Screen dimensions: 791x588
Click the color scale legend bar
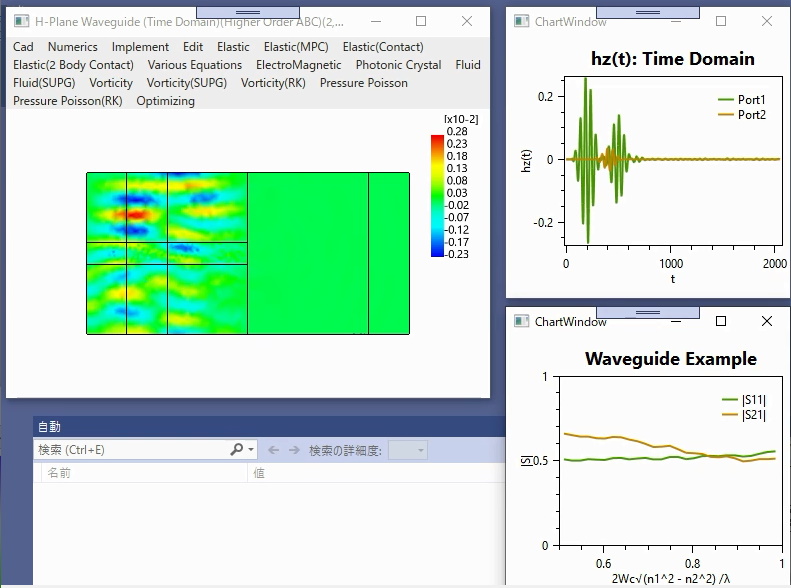(x=437, y=196)
